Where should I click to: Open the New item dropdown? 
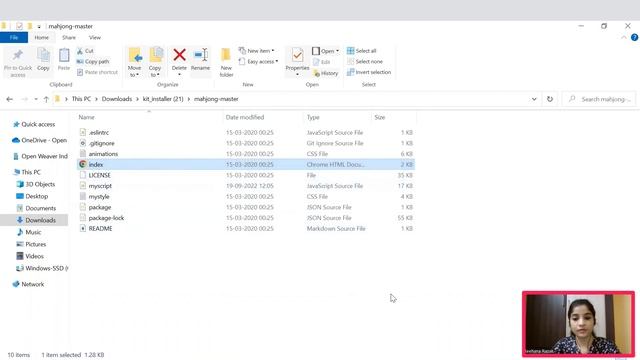point(257,51)
